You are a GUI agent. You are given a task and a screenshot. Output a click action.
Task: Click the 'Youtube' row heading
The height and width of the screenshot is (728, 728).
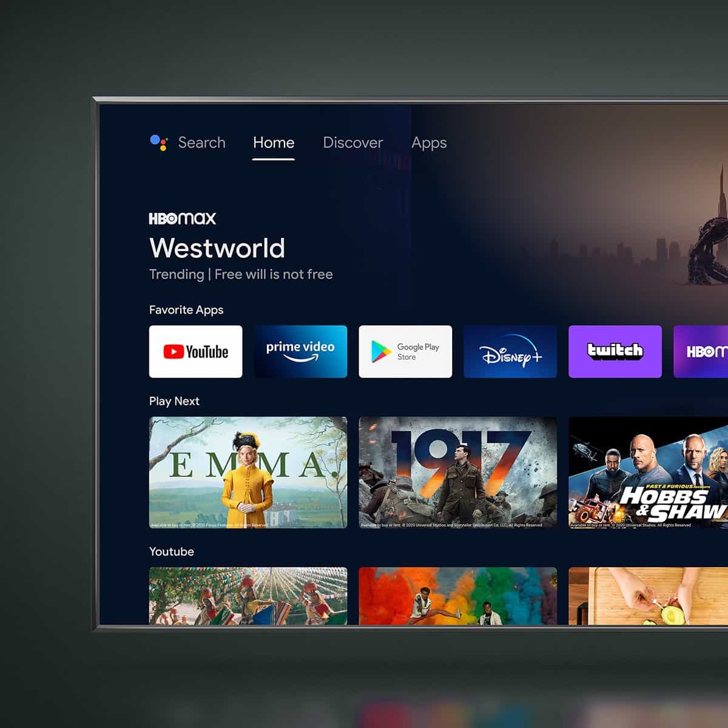[172, 551]
